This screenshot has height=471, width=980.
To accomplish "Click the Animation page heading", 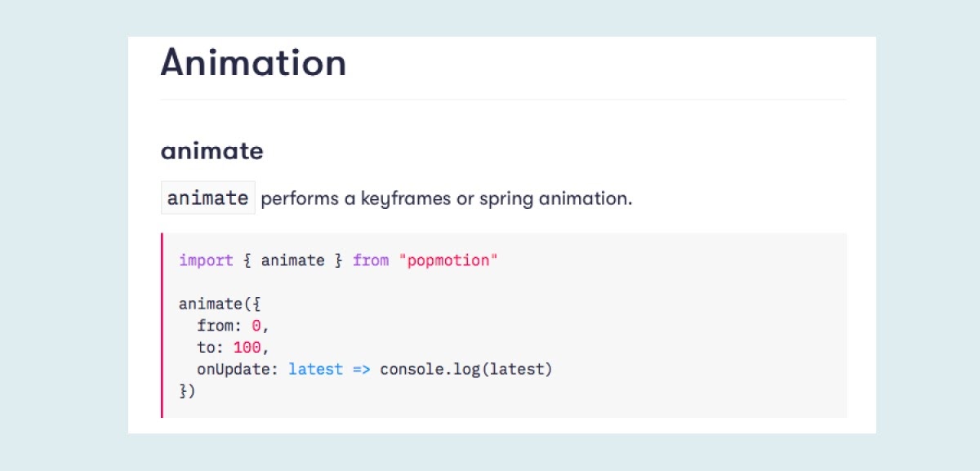I will coord(253,63).
